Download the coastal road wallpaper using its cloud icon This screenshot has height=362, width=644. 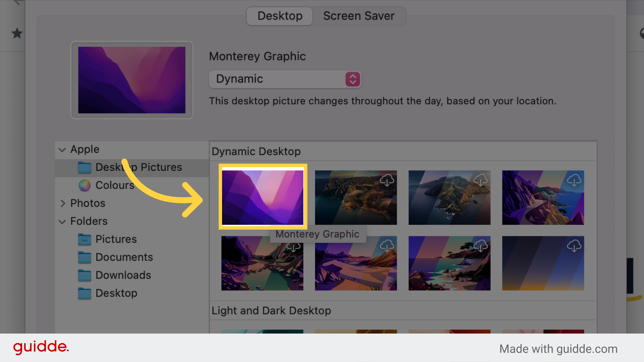pyautogui.click(x=575, y=181)
